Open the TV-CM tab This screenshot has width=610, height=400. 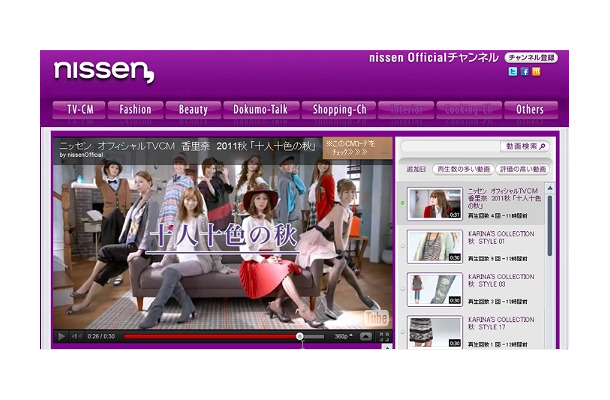click(79, 110)
